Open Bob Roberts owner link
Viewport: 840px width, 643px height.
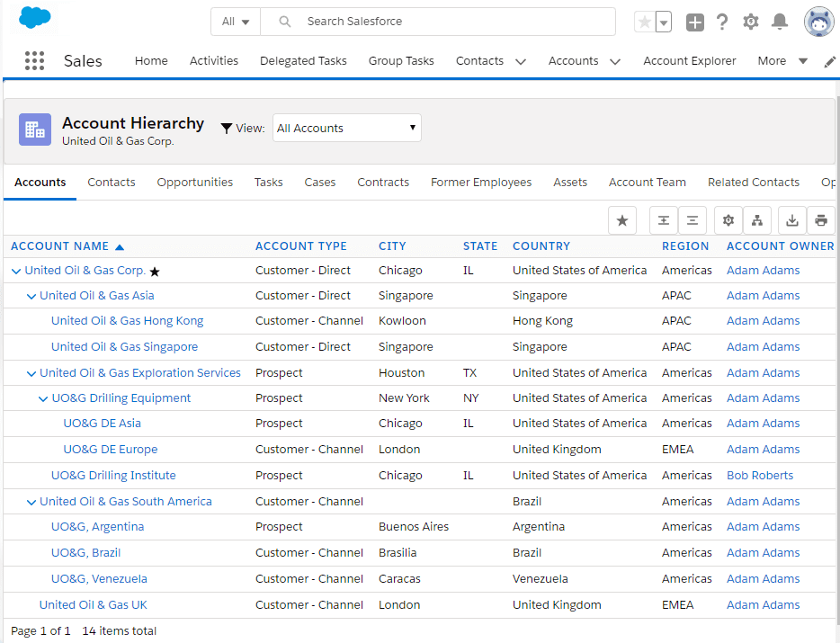point(760,476)
